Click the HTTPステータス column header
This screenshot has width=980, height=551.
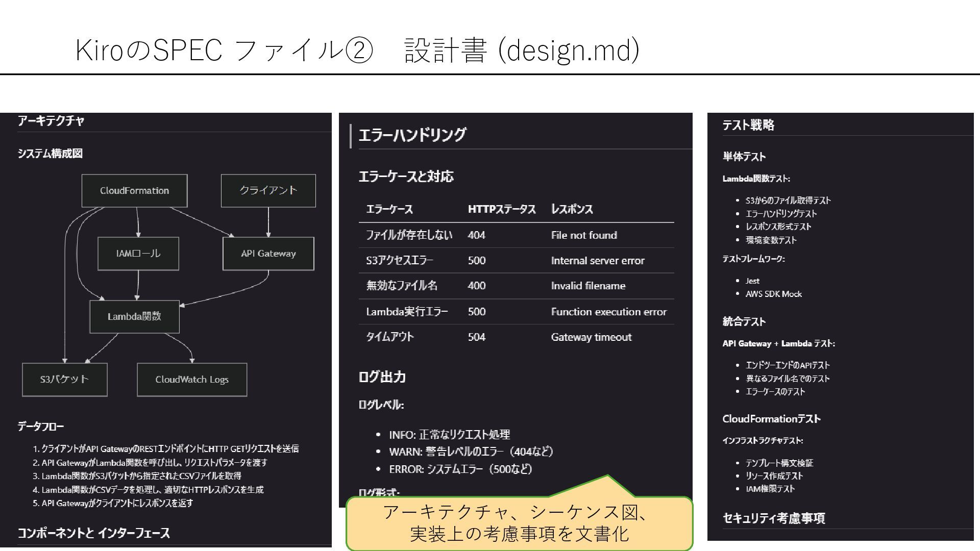tap(502, 210)
